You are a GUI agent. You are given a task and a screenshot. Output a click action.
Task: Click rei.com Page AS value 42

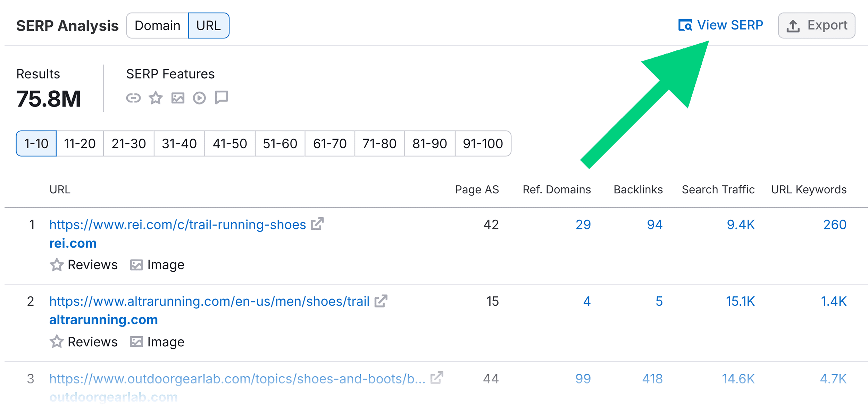tap(491, 225)
